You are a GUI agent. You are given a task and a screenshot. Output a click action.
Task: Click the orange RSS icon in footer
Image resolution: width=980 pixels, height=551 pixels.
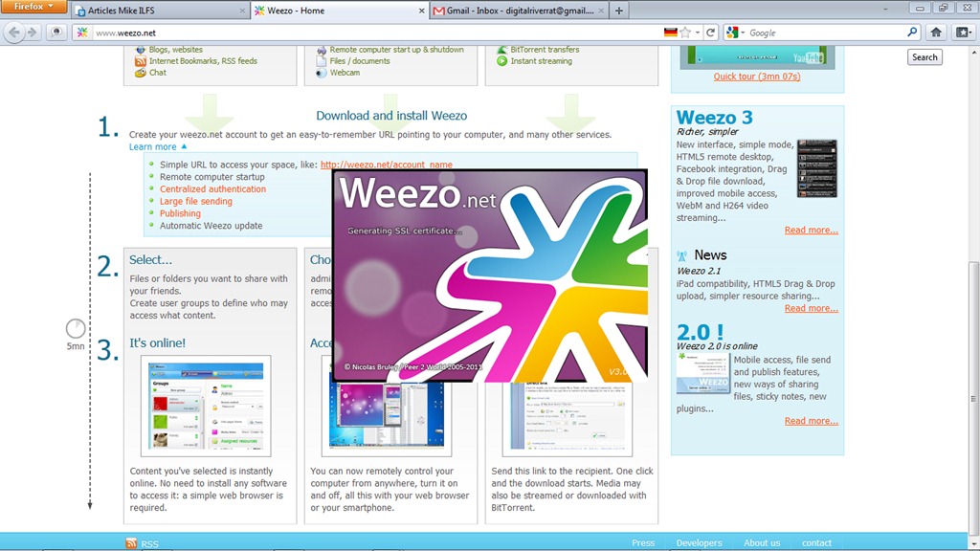pyautogui.click(x=131, y=543)
